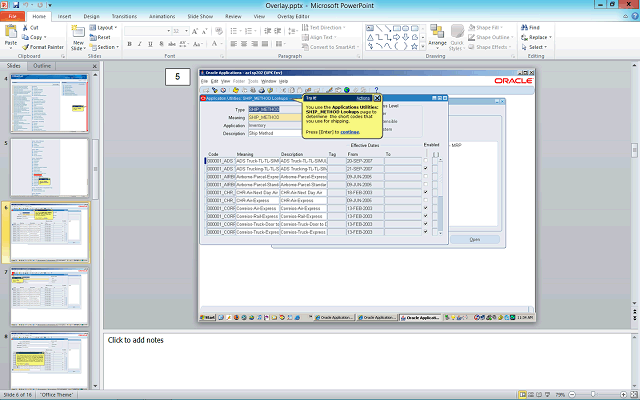Apply text shadow
Viewport: 640px width, 400px height.
(x=161, y=44)
